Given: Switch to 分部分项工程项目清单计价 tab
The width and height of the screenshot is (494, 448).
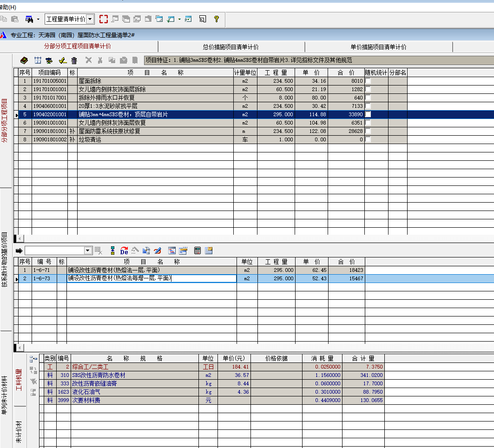Looking at the screenshot, I should click(78, 46).
